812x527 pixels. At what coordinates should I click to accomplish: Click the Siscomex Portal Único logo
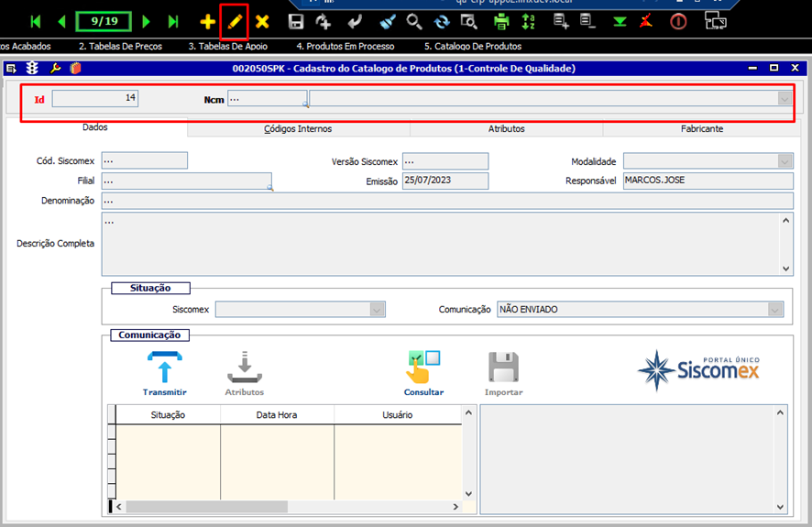(698, 369)
